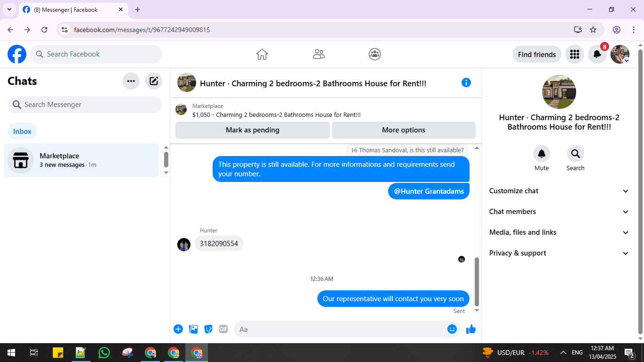Start a new message with compose icon
The image size is (644, 362).
coord(154,81)
